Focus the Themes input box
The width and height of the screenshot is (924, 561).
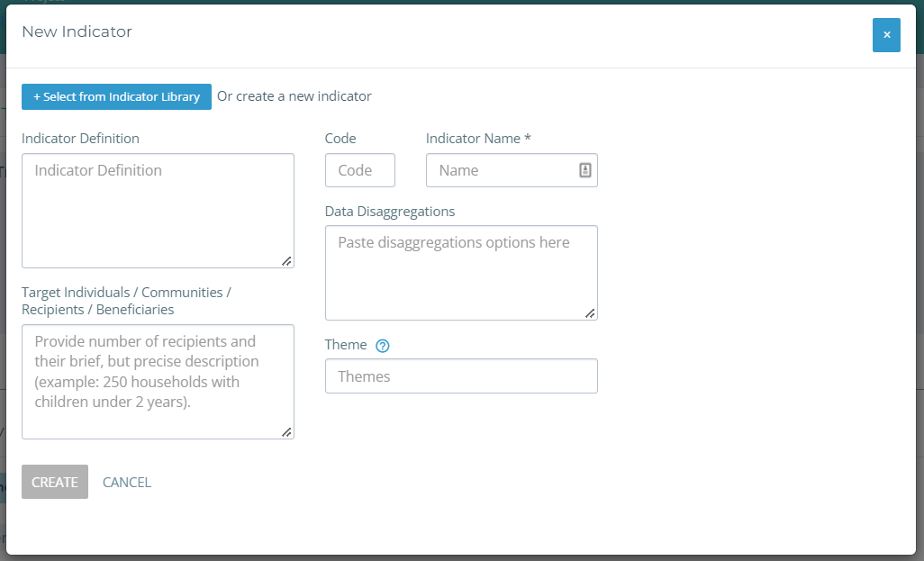461,376
